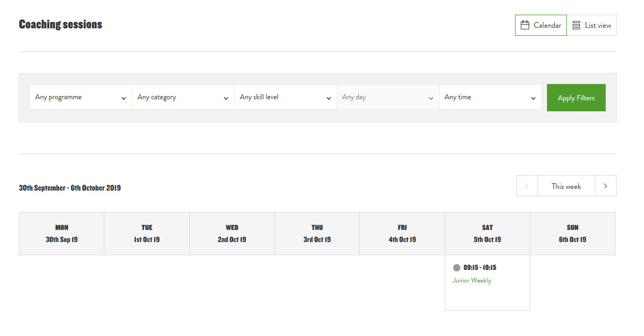The height and width of the screenshot is (336, 644).
Task: Switch to List view tab
Action: click(592, 25)
